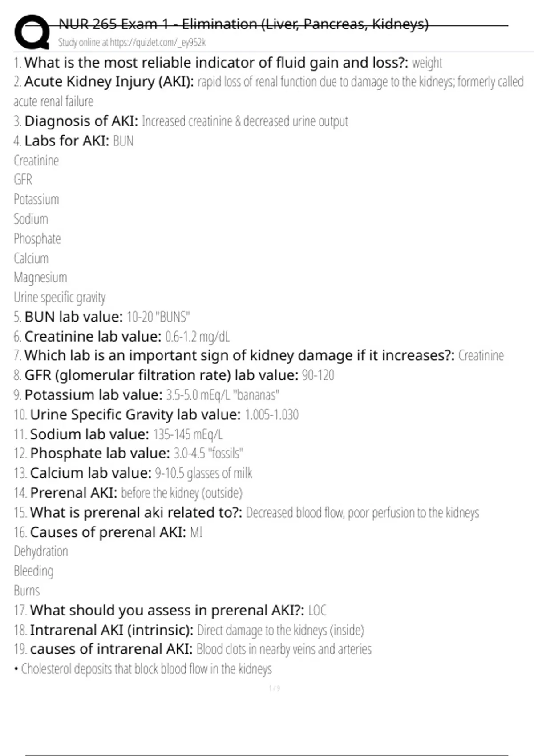This screenshot has height=756, width=534.
Task: Click the NUR 265 Exam 1 title
Action: click(243, 24)
